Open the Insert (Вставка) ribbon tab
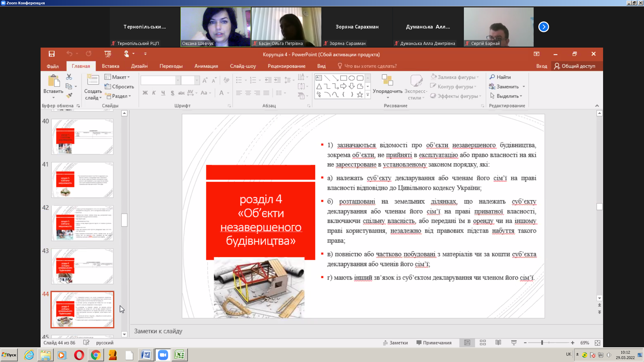The image size is (644, 362). pos(110,66)
